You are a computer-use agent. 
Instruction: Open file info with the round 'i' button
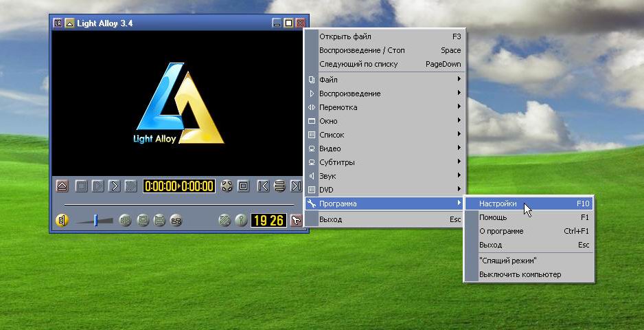click(x=241, y=221)
